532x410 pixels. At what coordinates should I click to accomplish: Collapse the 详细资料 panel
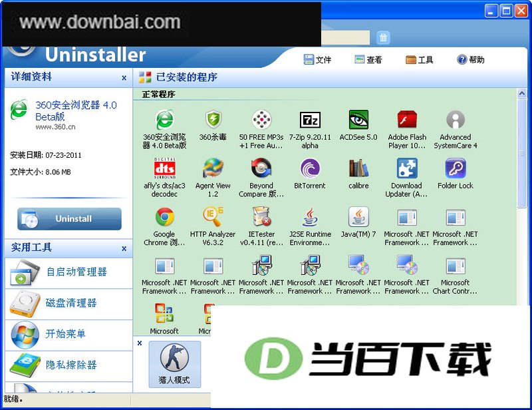point(124,78)
